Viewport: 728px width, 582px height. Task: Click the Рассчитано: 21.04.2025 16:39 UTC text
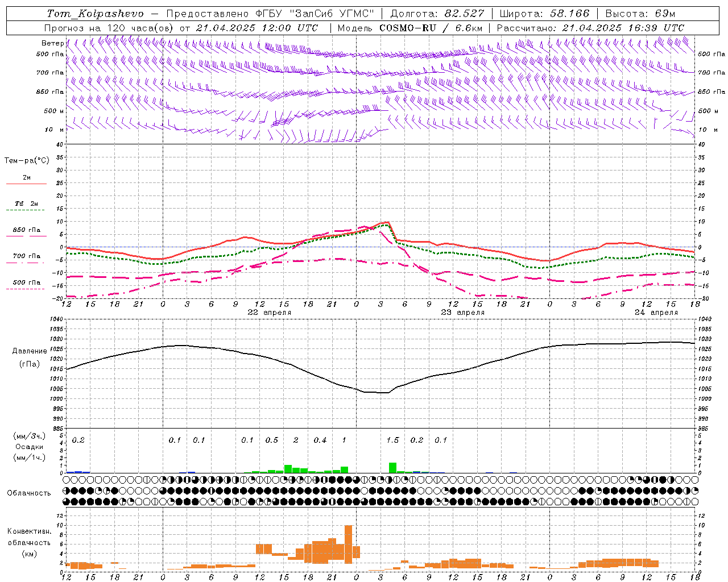[x=590, y=28]
